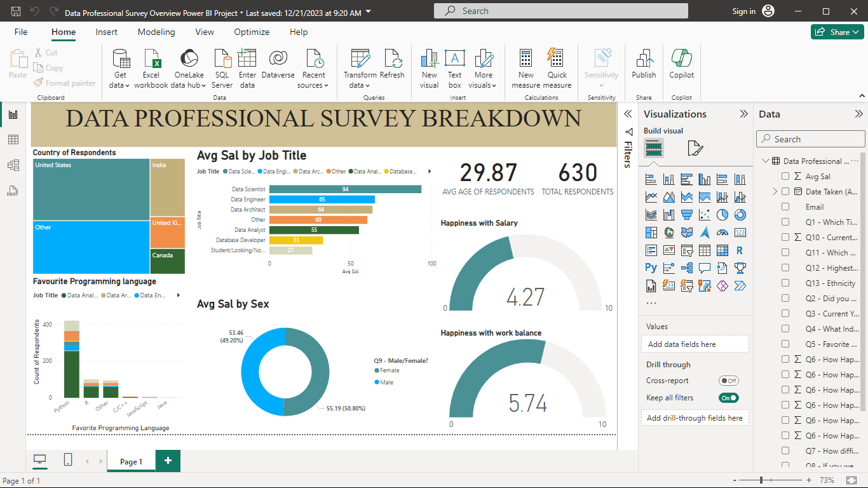The width and height of the screenshot is (868, 488).
Task: Choose the Format visual paintbrush icon
Action: coord(695,149)
